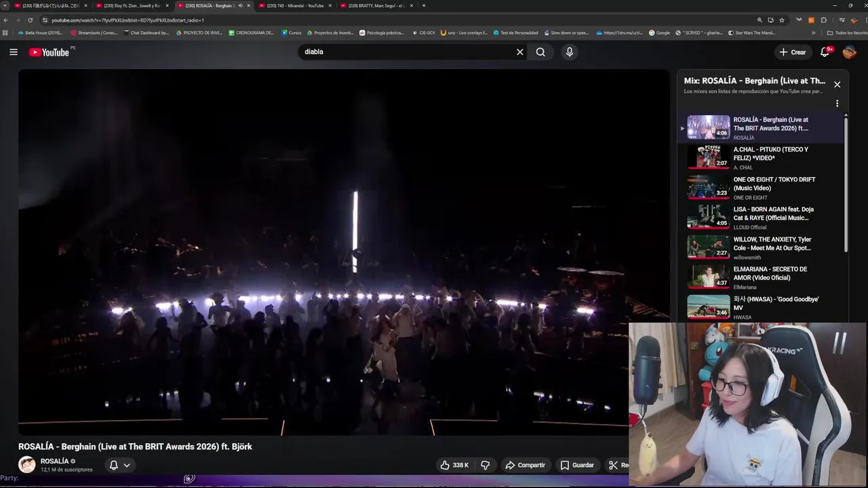Click the Compartir share button
This screenshot has height=488, width=868.
[x=525, y=465]
